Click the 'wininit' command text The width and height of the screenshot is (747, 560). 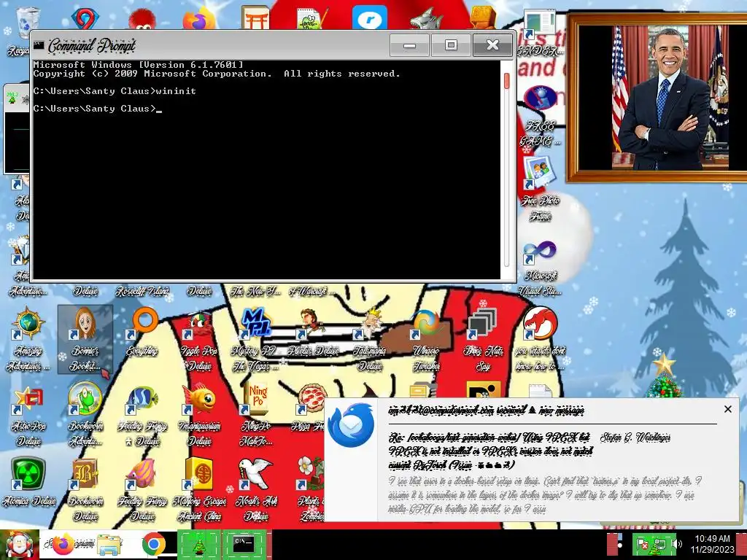coord(176,91)
